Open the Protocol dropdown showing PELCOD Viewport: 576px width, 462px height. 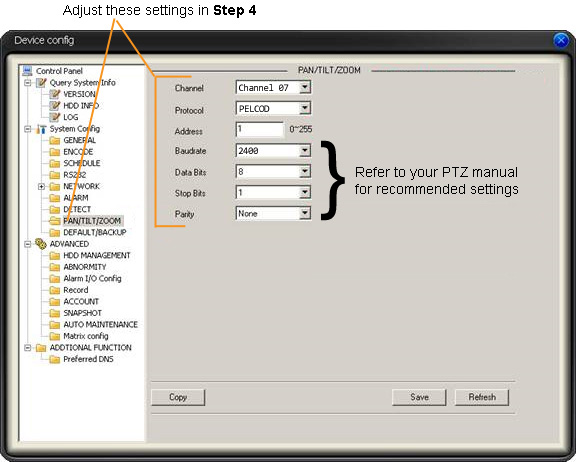(304, 108)
